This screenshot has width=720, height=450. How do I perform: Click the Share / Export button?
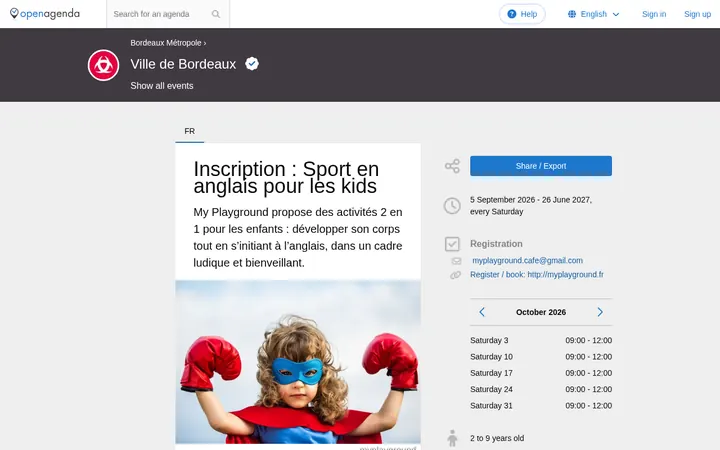[x=541, y=166]
